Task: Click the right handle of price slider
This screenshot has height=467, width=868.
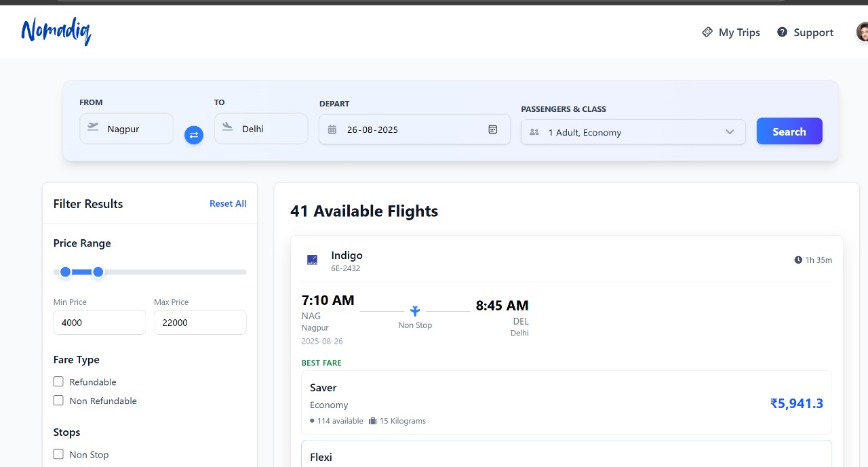Action: point(98,272)
